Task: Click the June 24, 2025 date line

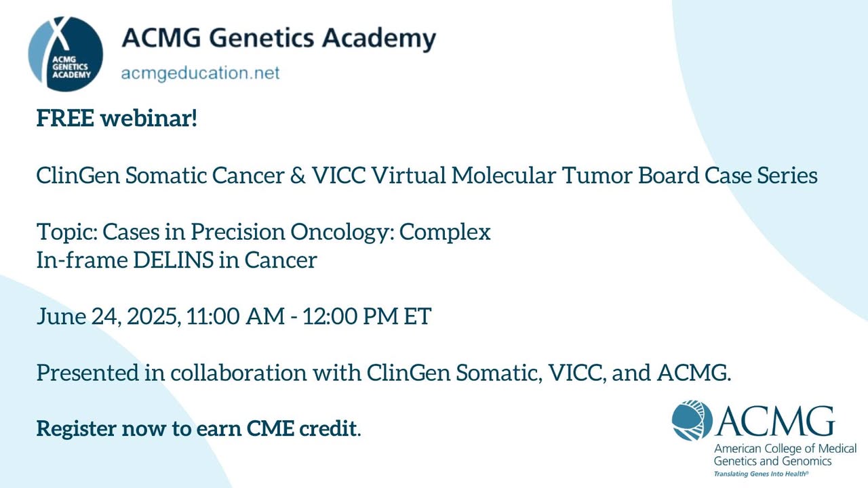Action: 108,317
